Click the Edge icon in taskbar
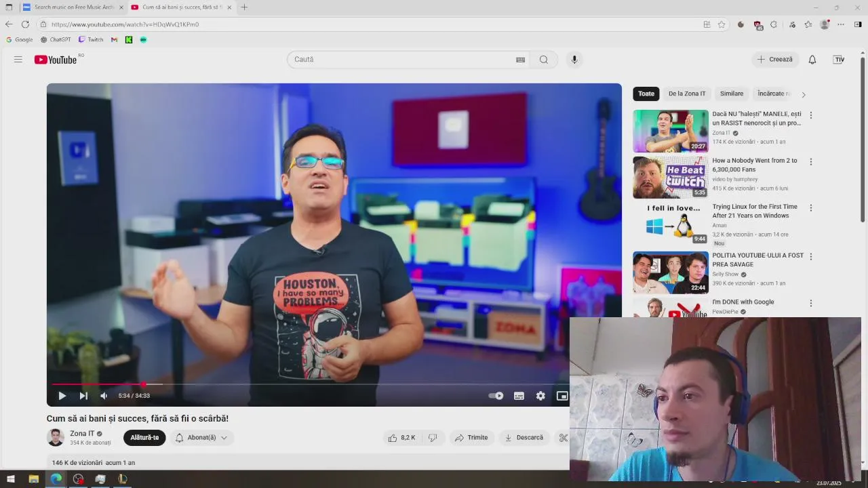This screenshot has width=868, height=488. click(x=56, y=479)
